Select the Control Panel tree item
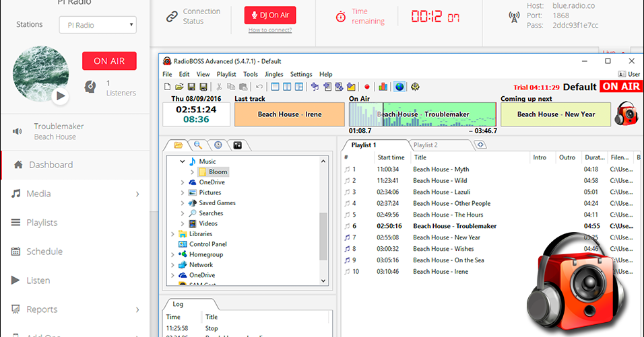 point(208,244)
